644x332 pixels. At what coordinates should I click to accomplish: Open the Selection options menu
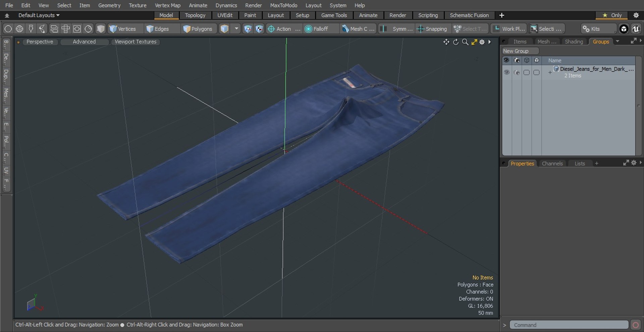[x=547, y=29]
